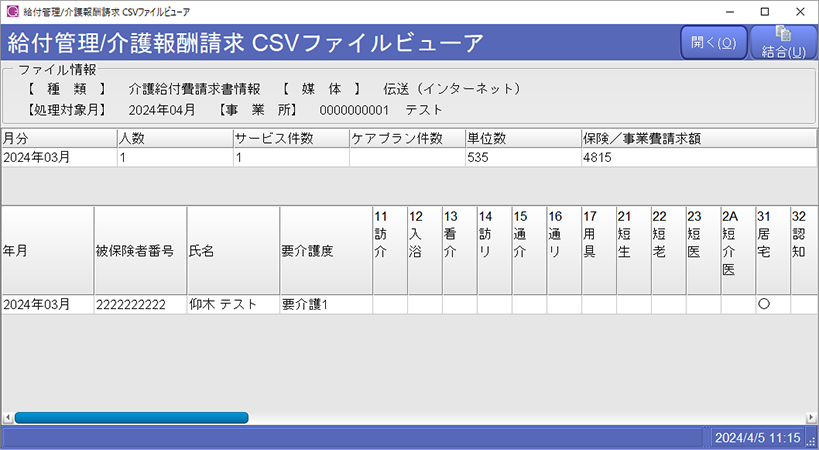Screen dimensions: 819x450
Task: Select 2024年03月 in the summary table
Action: click(59, 158)
